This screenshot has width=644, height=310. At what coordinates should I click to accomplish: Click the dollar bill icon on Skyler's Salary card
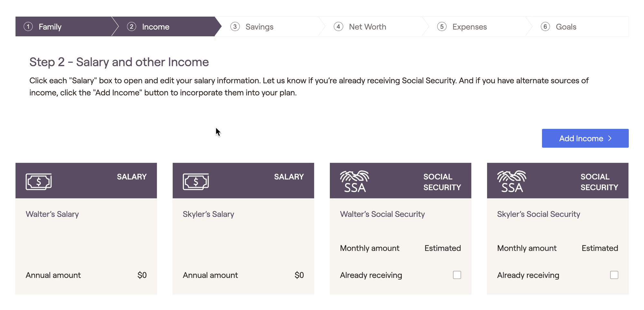click(x=196, y=182)
